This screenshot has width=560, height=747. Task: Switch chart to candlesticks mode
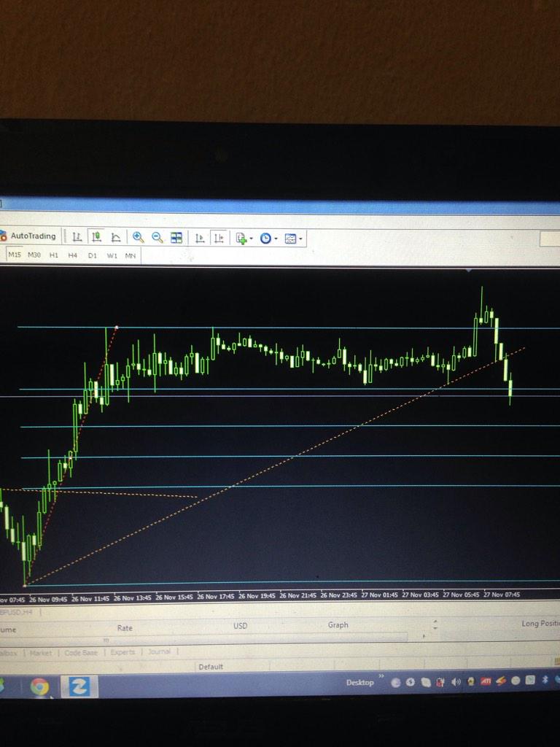point(97,237)
